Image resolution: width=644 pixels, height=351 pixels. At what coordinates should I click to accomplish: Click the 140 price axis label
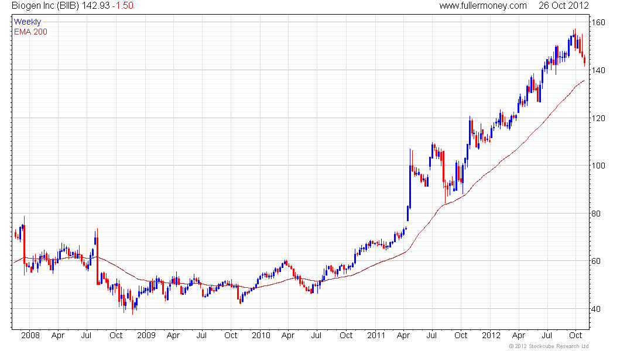(x=598, y=71)
